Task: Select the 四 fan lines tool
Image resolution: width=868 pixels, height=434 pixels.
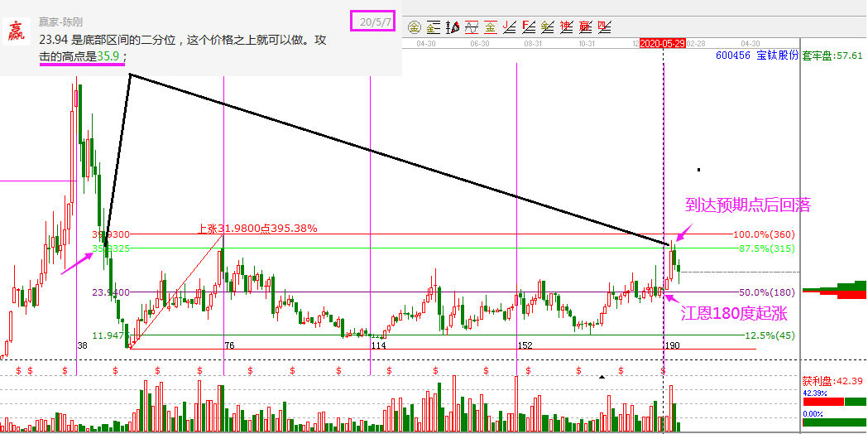Action: 605,27
